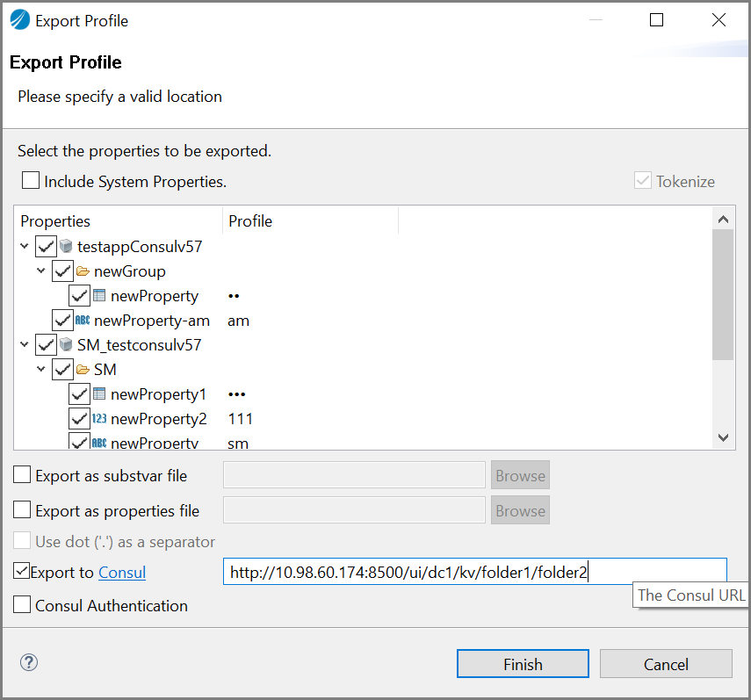Click the properties tree scroll down arrow
Viewport: 751px width, 700px height.
pyautogui.click(x=723, y=437)
